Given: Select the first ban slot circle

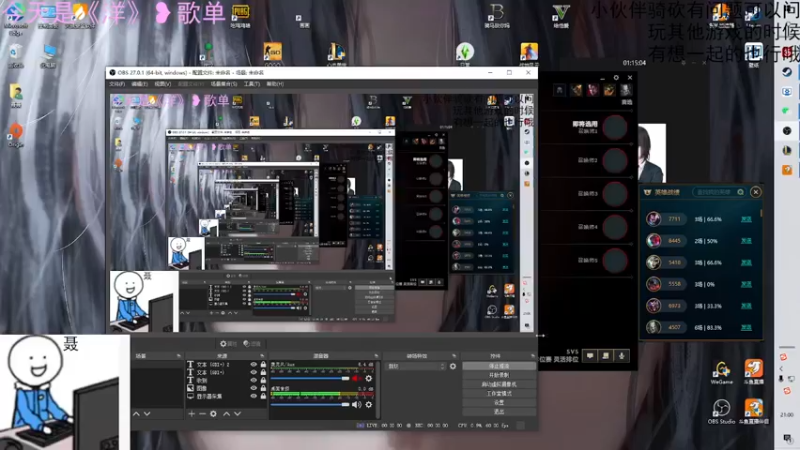Looking at the screenshot, I should (x=615, y=128).
